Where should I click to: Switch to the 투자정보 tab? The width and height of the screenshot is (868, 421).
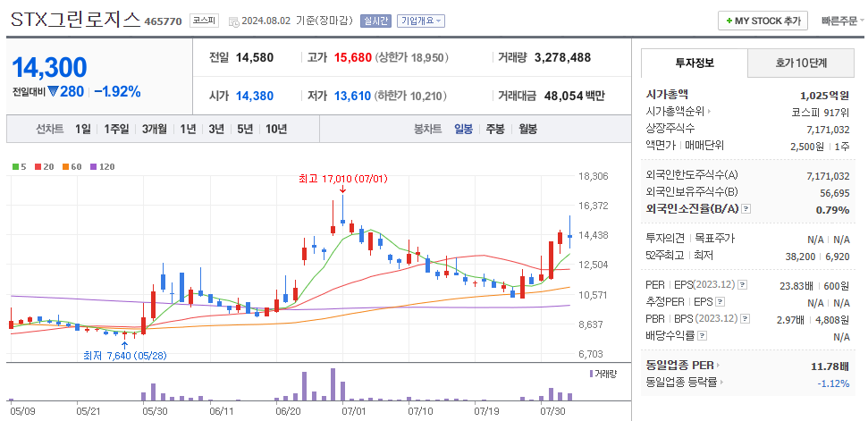pos(695,63)
